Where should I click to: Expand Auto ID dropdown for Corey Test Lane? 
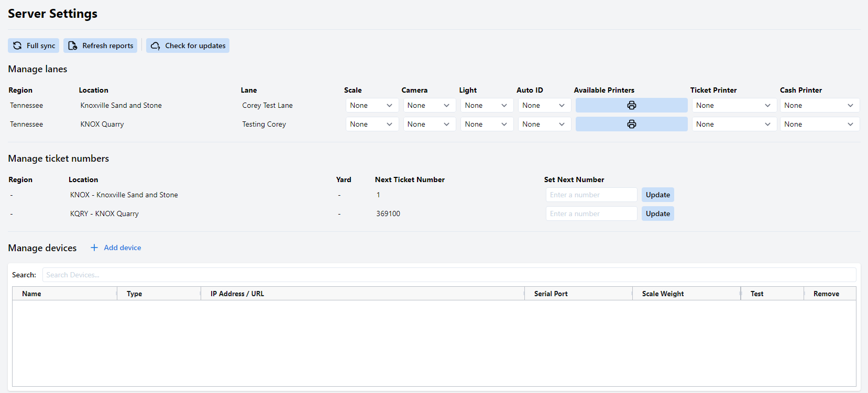click(x=544, y=105)
